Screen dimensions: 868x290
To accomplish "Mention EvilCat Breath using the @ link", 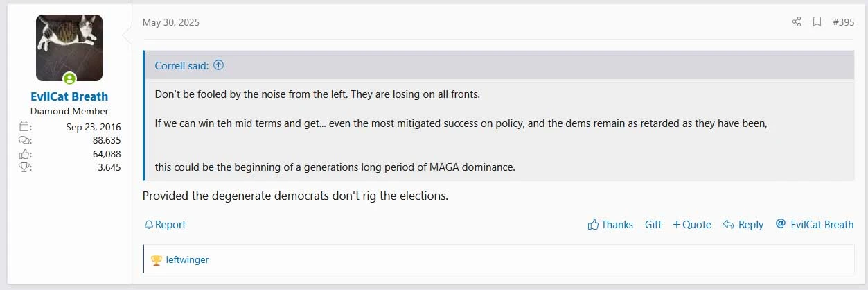I will click(x=815, y=225).
